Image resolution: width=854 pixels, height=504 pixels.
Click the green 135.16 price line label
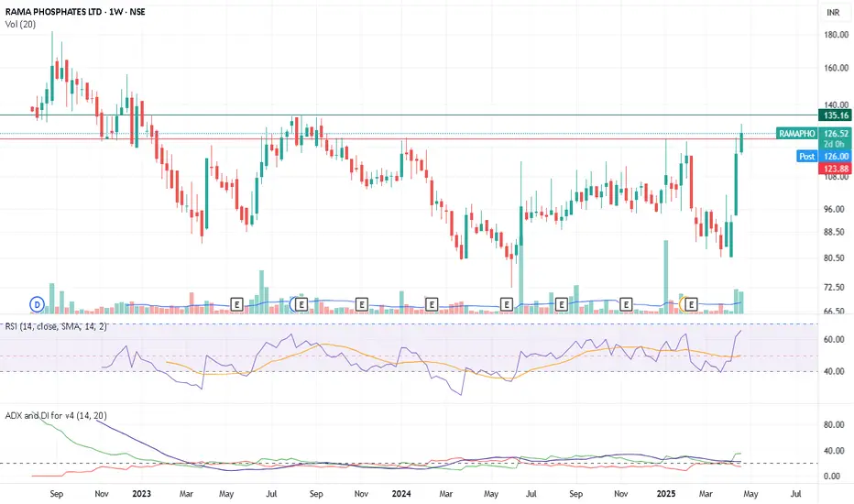[835, 115]
